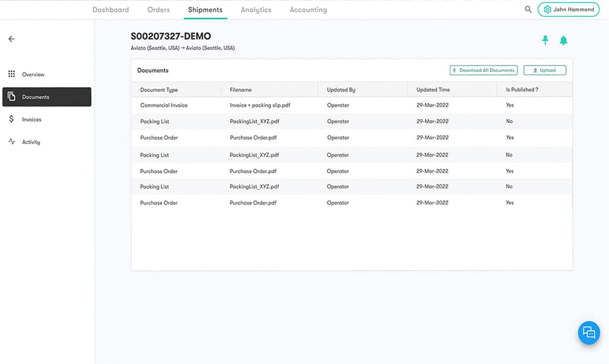609x364 pixels.
Task: Open the Analytics tab
Action: coord(256,10)
